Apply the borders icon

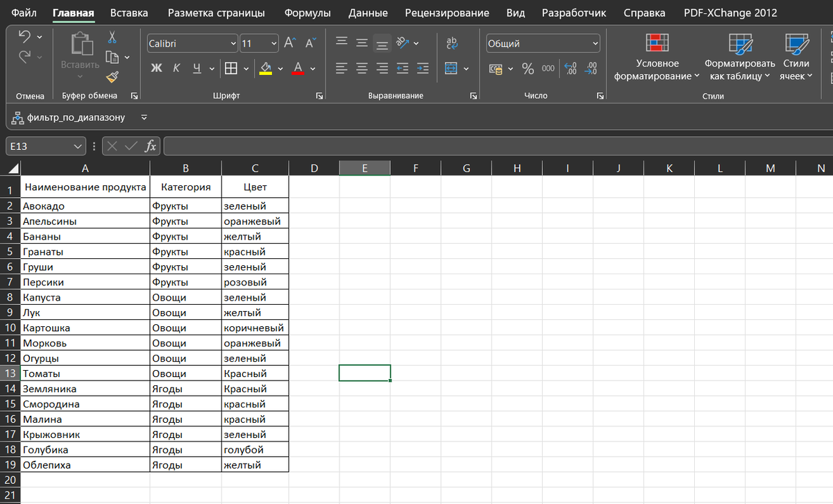[x=230, y=68]
